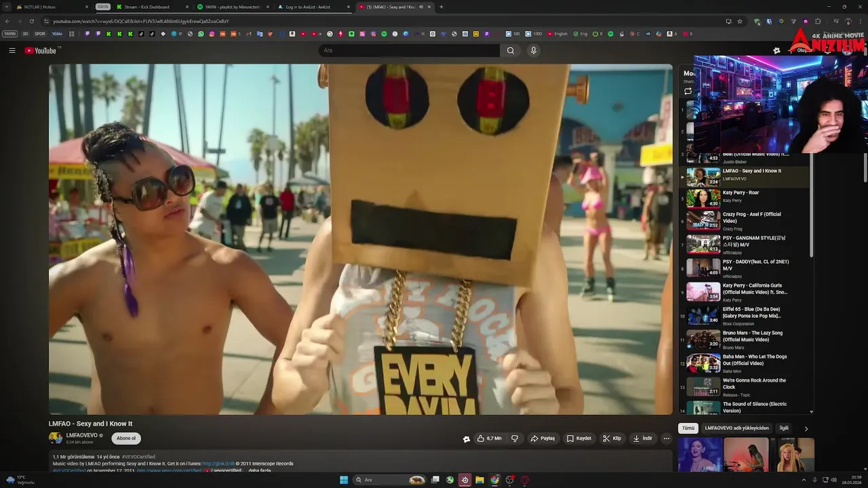This screenshot has width=868, height=488.
Task: Bookmark this page with the star
Action: coord(740,21)
